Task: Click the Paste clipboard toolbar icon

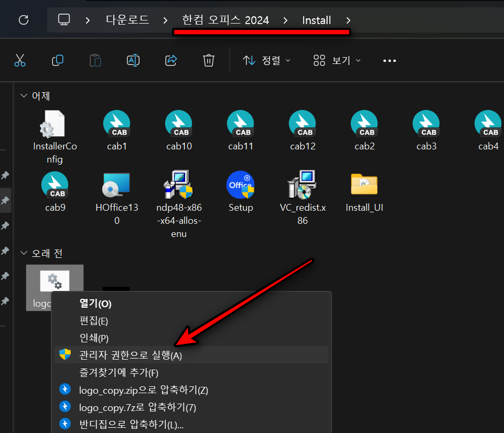Action: (95, 60)
